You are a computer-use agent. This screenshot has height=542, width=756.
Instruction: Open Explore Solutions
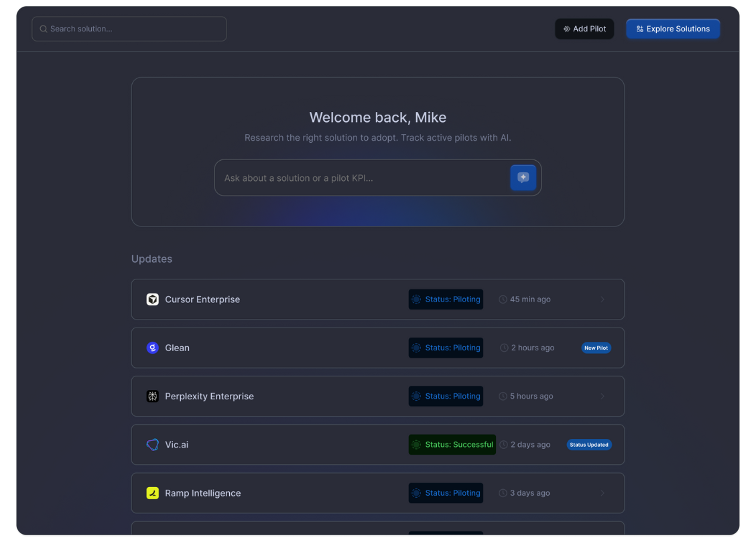click(673, 29)
